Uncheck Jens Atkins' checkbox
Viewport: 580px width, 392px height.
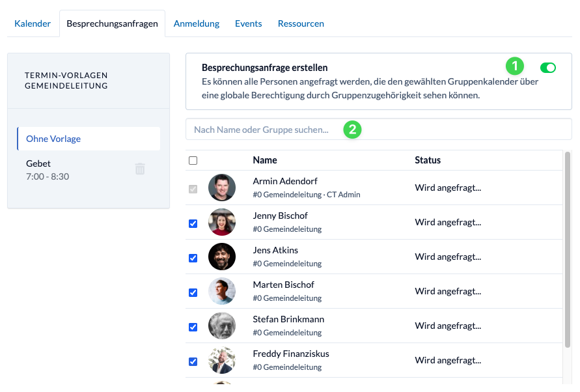click(193, 258)
